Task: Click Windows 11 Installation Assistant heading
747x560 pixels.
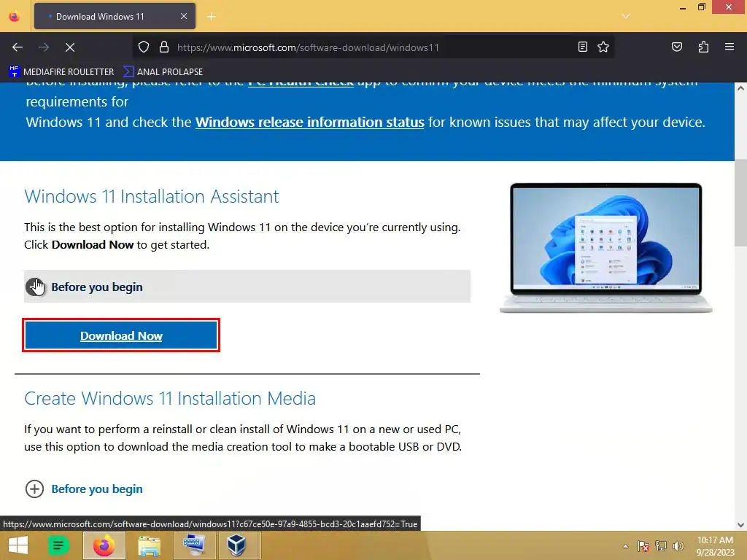Action: 152,197
